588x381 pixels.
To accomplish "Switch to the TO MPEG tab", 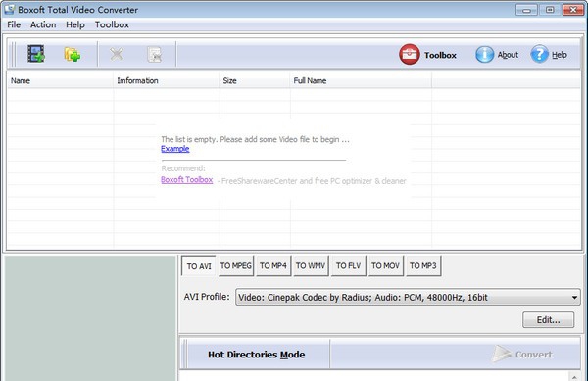I will tap(236, 266).
